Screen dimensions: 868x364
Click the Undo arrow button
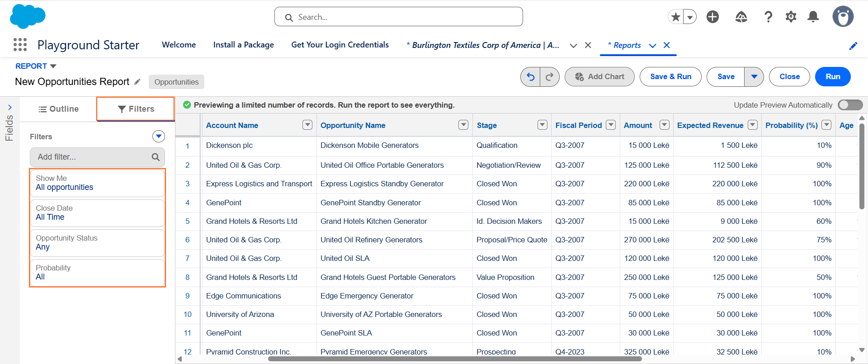pyautogui.click(x=530, y=77)
